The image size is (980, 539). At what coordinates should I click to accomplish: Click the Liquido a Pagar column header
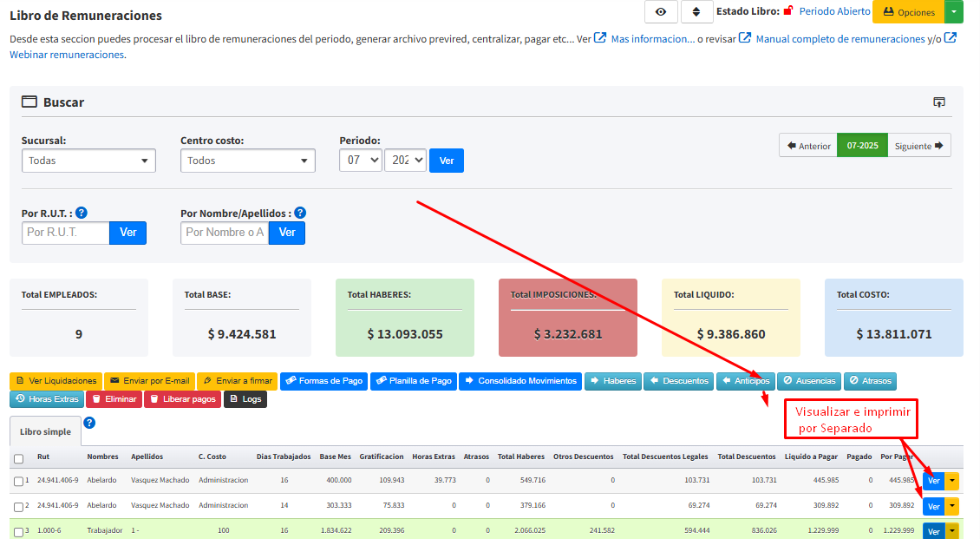click(x=811, y=457)
